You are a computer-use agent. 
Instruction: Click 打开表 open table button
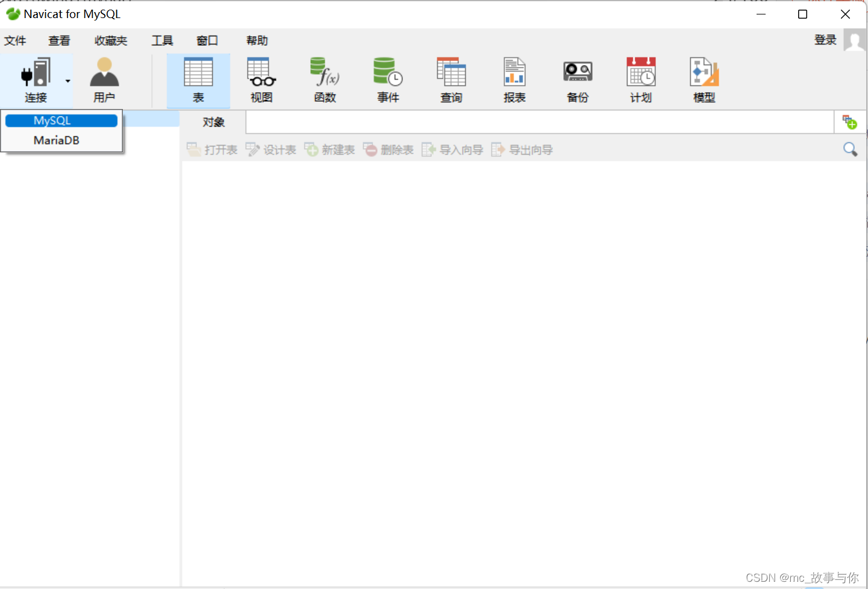coord(212,149)
